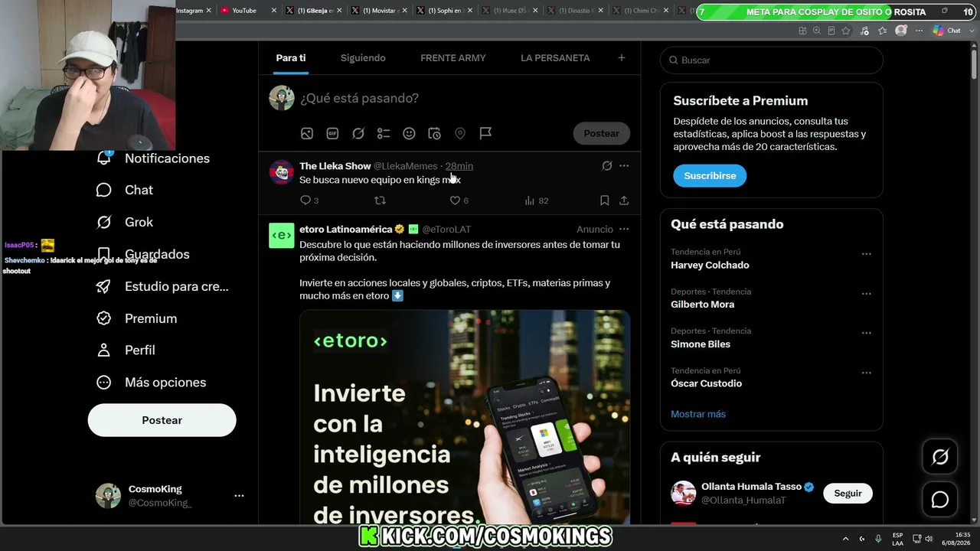Image resolution: width=980 pixels, height=551 pixels.
Task: Open more options on the etoro ad
Action: coord(624,229)
